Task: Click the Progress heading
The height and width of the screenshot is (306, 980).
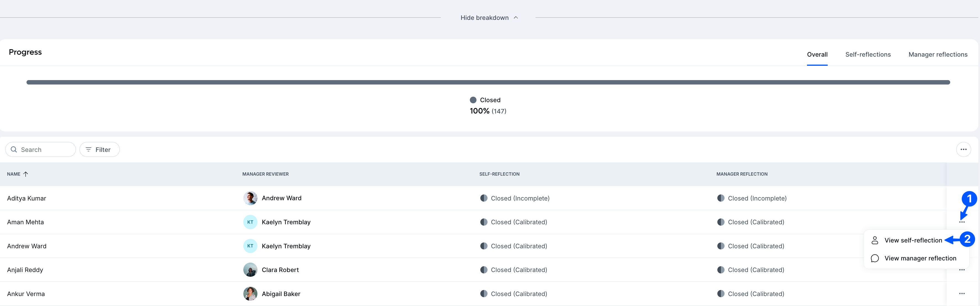Action: pos(25,52)
